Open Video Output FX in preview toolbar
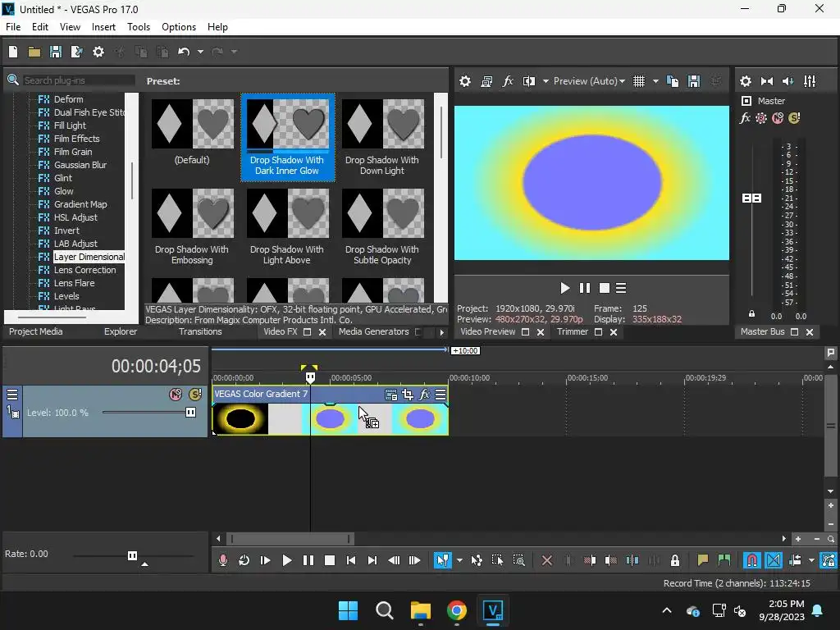Screen dimensions: 840x630 [x=508, y=81]
